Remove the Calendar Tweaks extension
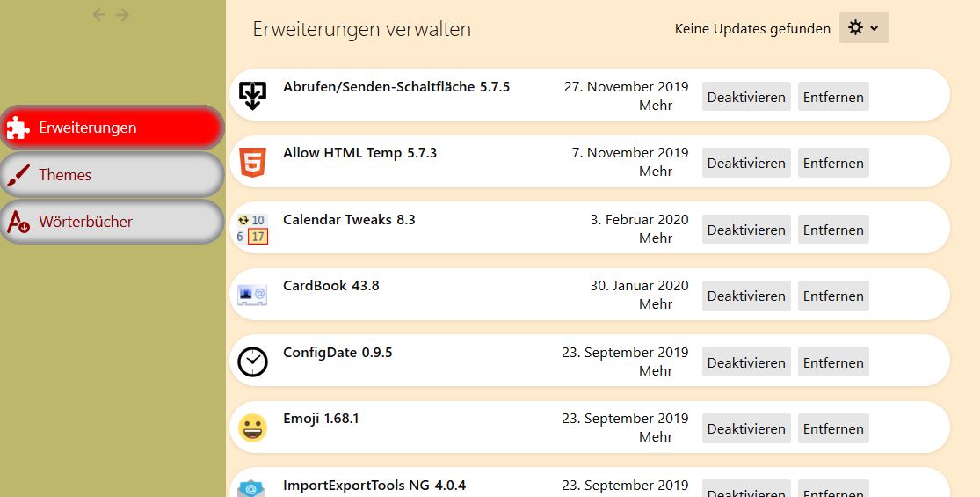 pyautogui.click(x=833, y=230)
